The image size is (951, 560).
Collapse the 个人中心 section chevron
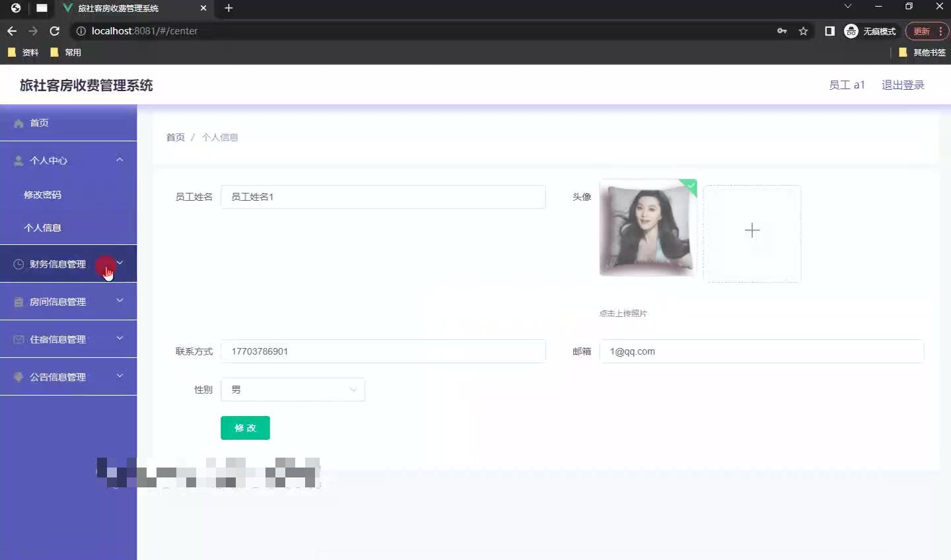(120, 160)
